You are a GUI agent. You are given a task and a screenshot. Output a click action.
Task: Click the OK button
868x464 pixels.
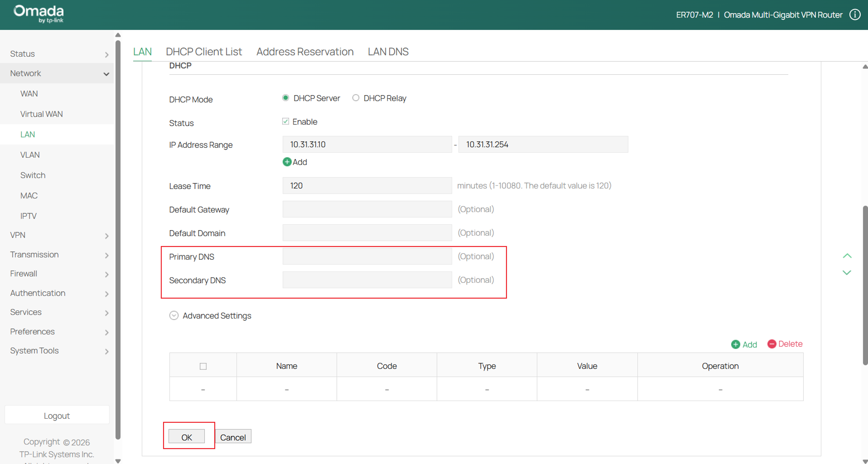click(x=187, y=437)
